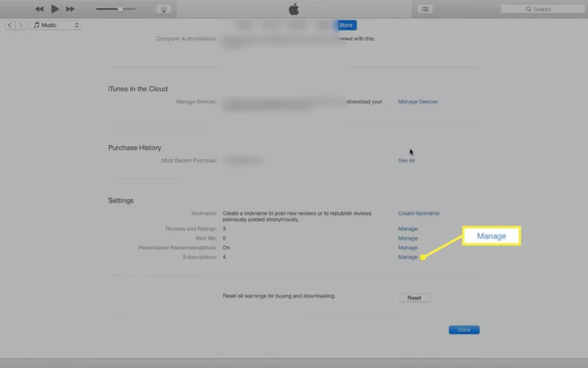Viewport: 588px width, 368px height.
Task: Click Manage for Personalised Recommendations
Action: 408,247
